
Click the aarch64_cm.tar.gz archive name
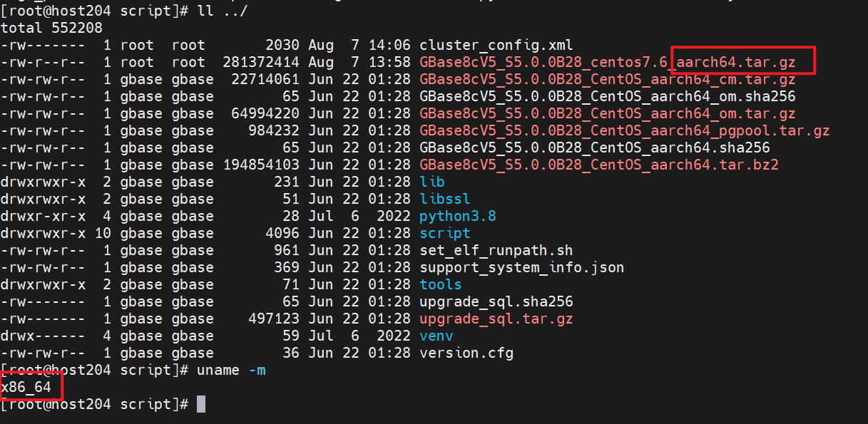[608, 79]
